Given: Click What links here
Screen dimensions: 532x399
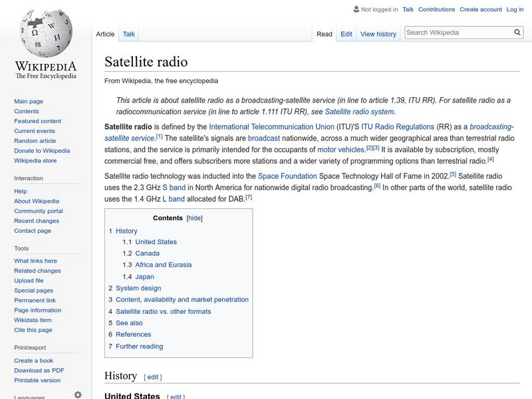Looking at the screenshot, I should coord(35,261).
